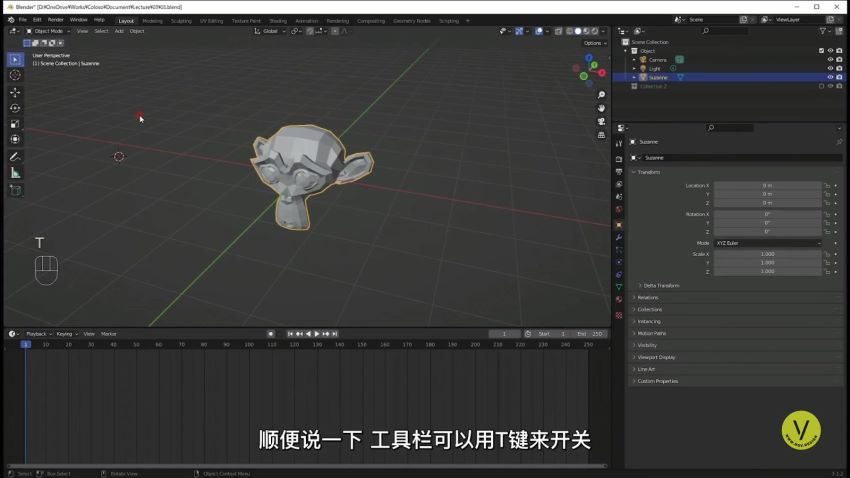Select the Rotate tool
Viewport: 850px width, 478px height.
[15, 108]
